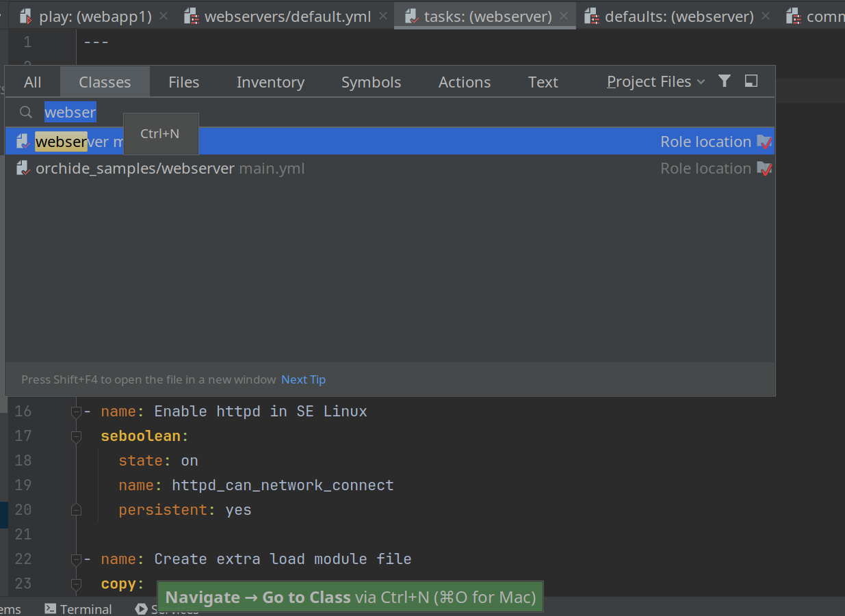Open results in the Find tool window
845x616 pixels.
(x=751, y=81)
